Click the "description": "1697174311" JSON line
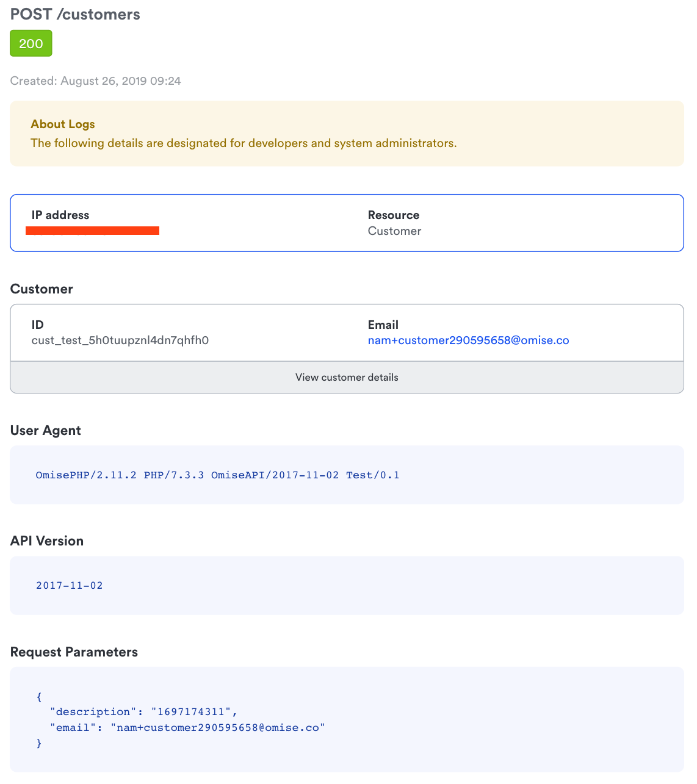 (x=143, y=712)
